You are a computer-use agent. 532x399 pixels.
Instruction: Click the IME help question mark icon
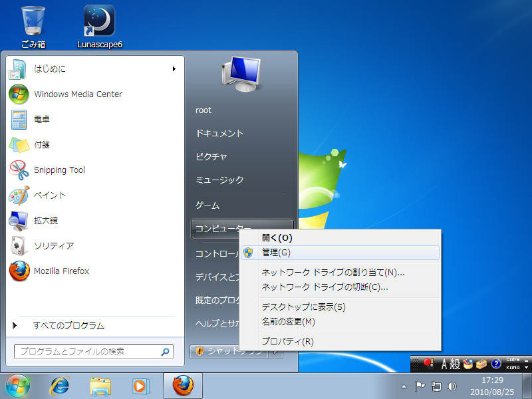[496, 364]
